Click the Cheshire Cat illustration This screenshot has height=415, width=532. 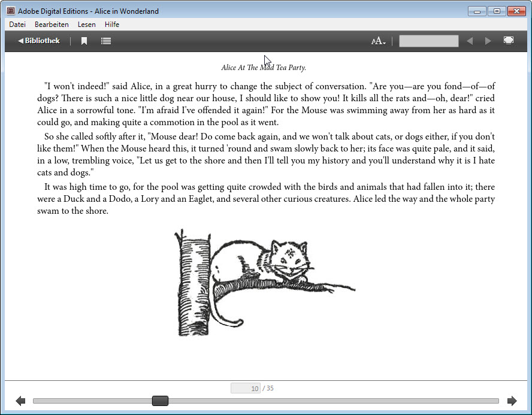265,283
